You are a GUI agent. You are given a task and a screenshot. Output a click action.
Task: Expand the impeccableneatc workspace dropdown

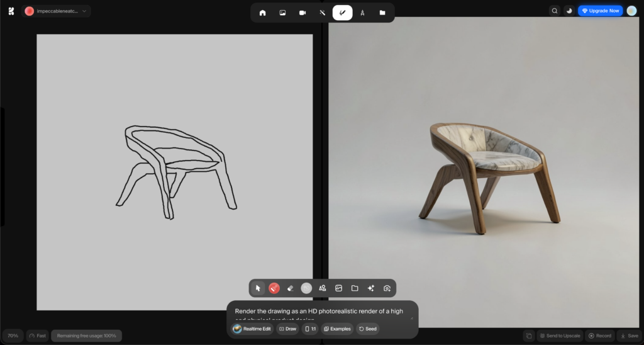coord(57,11)
